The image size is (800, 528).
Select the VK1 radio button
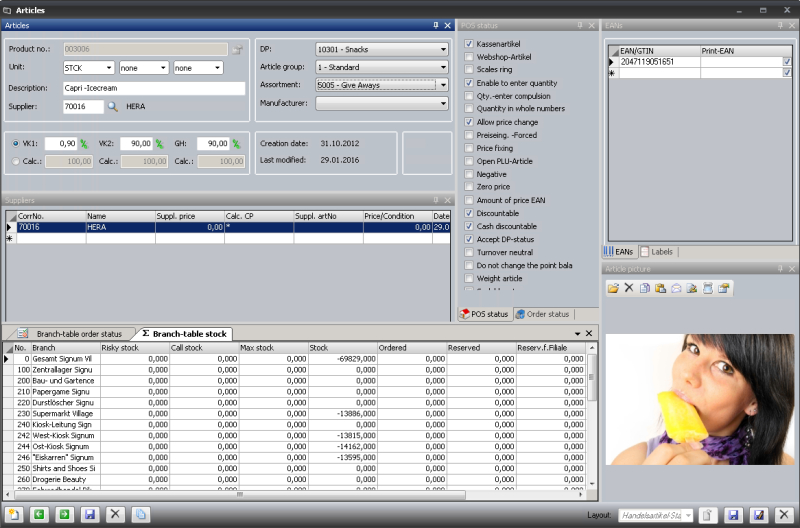click(x=16, y=144)
